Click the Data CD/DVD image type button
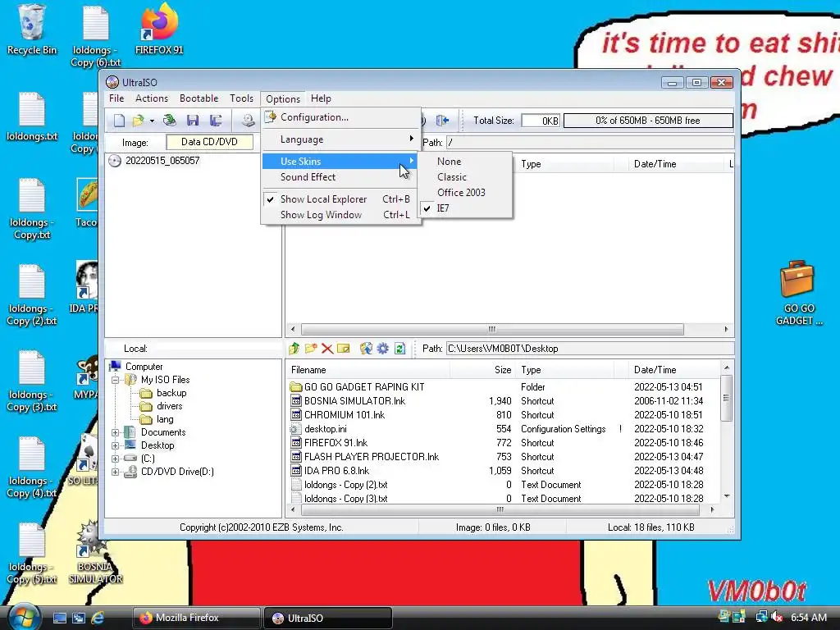The height and width of the screenshot is (630, 840). point(209,142)
